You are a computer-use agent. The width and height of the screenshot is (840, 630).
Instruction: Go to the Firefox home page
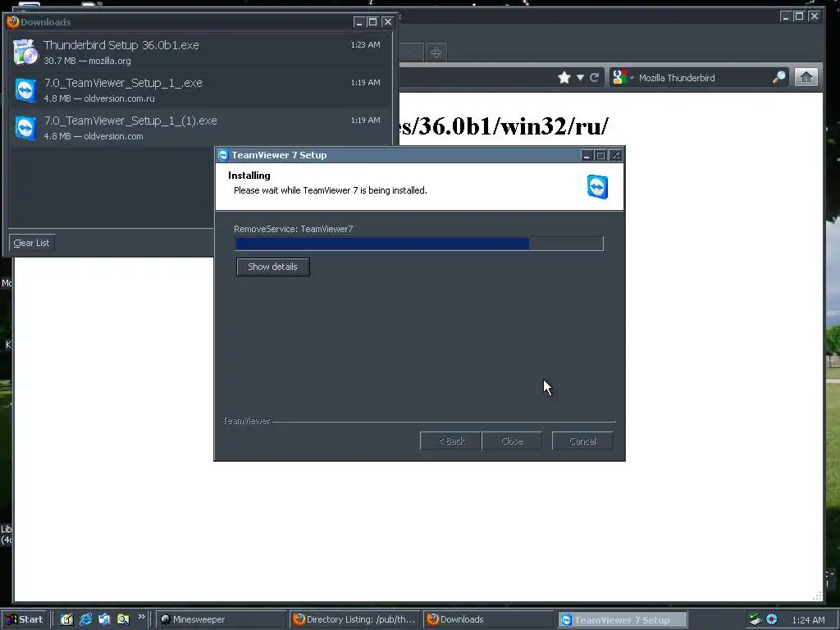[x=806, y=78]
